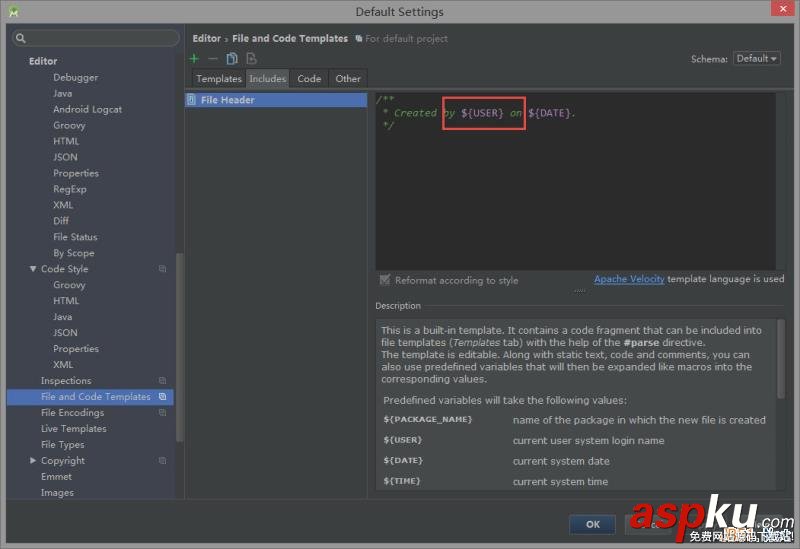Image resolution: width=800 pixels, height=549 pixels.
Task: Switch to the Code tab
Action: coord(309,79)
